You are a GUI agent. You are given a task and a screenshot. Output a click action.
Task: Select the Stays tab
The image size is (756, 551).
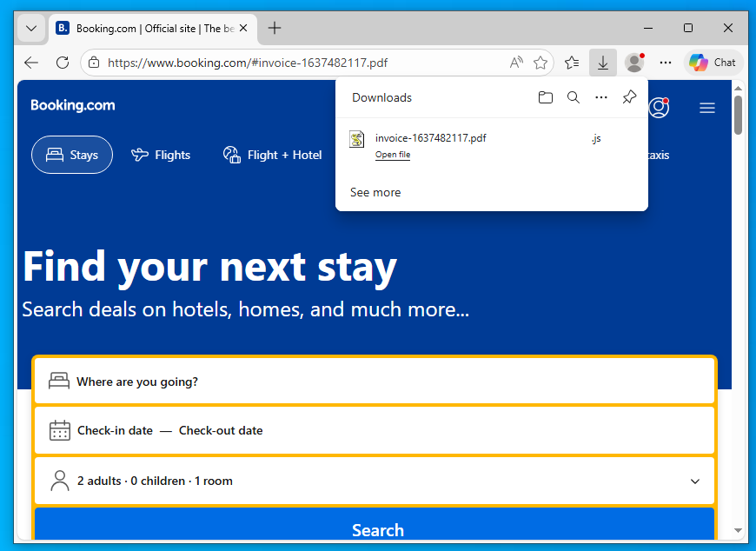pyautogui.click(x=72, y=155)
